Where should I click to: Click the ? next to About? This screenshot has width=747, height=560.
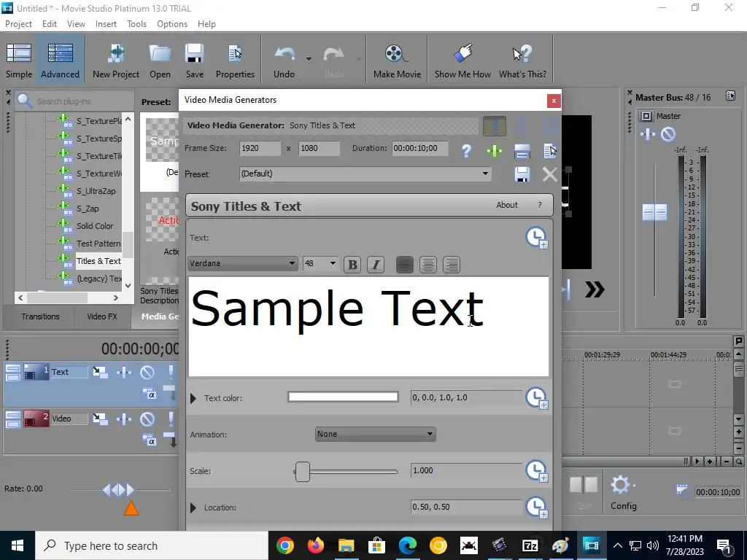pyautogui.click(x=540, y=205)
